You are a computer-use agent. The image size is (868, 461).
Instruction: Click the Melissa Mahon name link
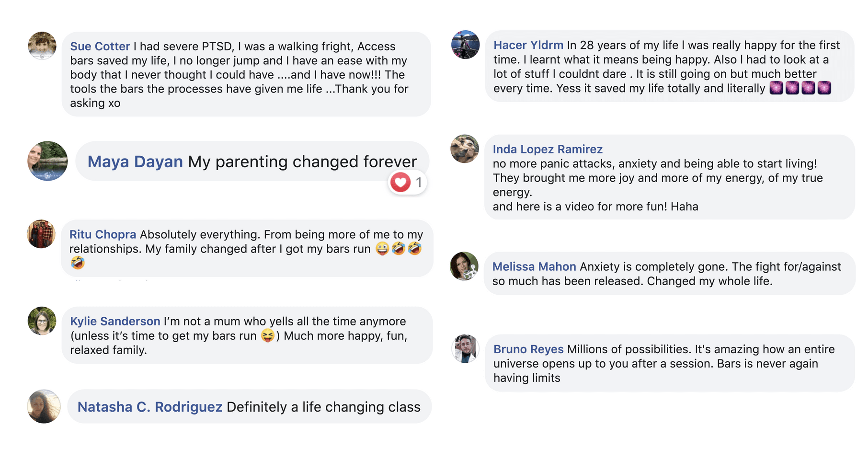[x=534, y=266]
